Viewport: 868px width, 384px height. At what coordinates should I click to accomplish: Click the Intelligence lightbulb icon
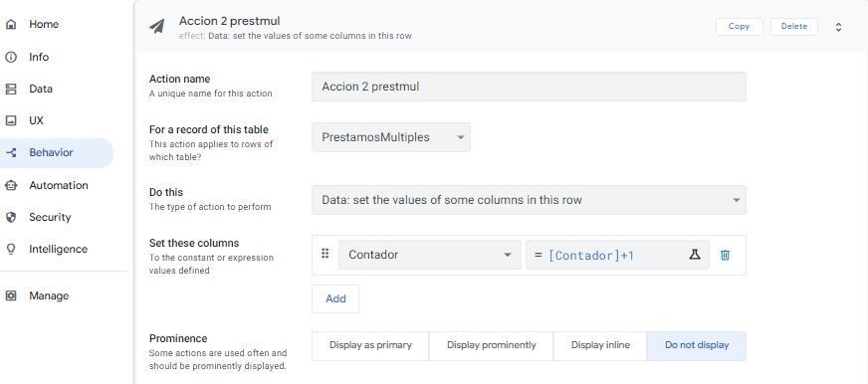pyautogui.click(x=11, y=249)
